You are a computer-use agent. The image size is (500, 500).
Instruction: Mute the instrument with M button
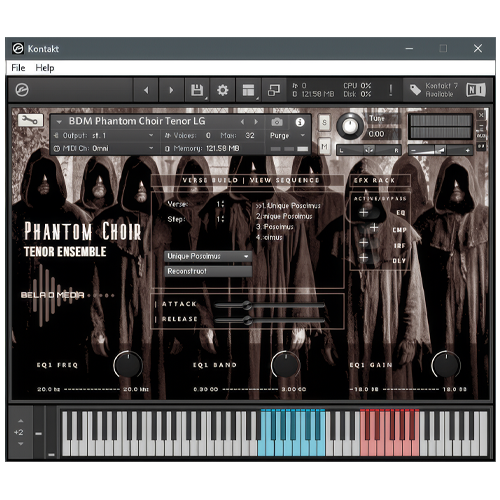[x=324, y=147]
